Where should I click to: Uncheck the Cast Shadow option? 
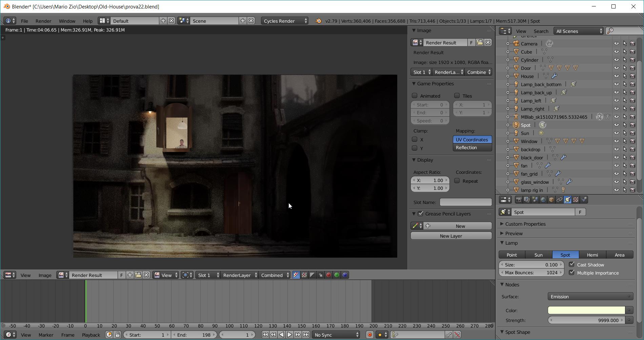pos(572,264)
